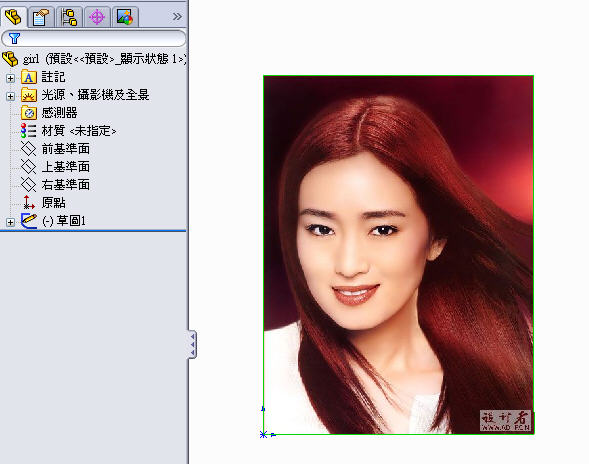Click the sketch pencil icon for 草圖1
Viewport: 589px width, 464px height.
pos(29,221)
